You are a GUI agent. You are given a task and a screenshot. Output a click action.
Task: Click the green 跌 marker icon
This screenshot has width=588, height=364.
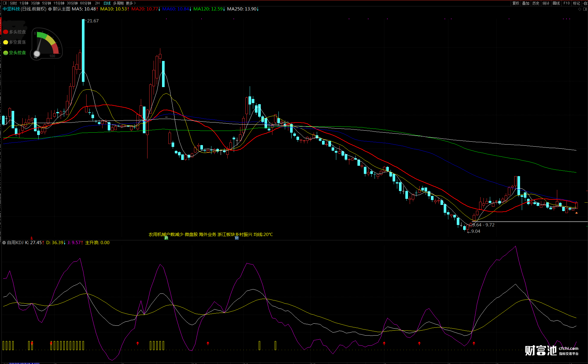pos(166,238)
